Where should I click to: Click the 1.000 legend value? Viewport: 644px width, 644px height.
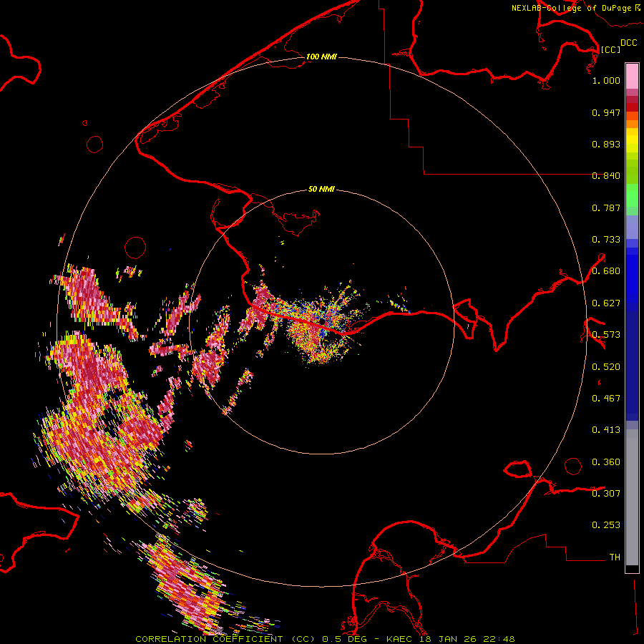606,80
